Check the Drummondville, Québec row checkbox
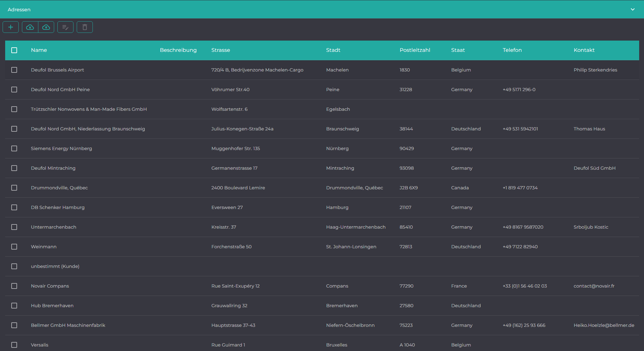Viewport: 644px width, 351px height. pyautogui.click(x=14, y=188)
